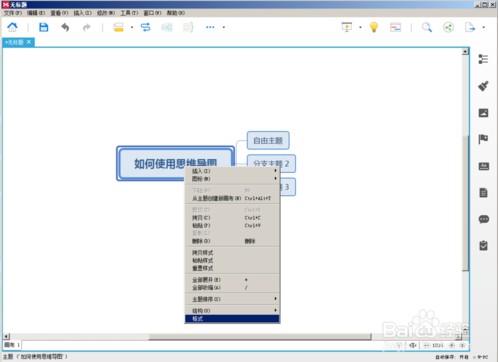
Task: Choose 粘贴 Ctrl+V in context menu
Action: pos(232,226)
